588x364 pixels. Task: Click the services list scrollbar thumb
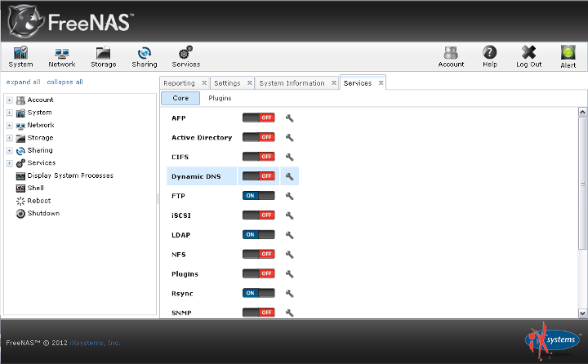tap(582, 184)
